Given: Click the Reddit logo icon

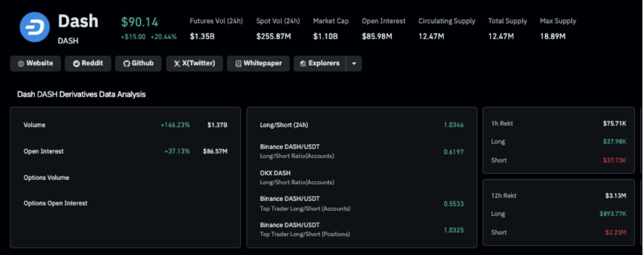Looking at the screenshot, I should point(76,63).
